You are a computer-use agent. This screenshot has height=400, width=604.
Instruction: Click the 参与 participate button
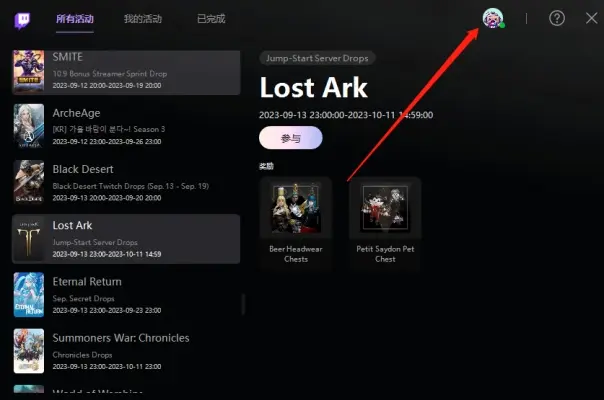coord(291,138)
